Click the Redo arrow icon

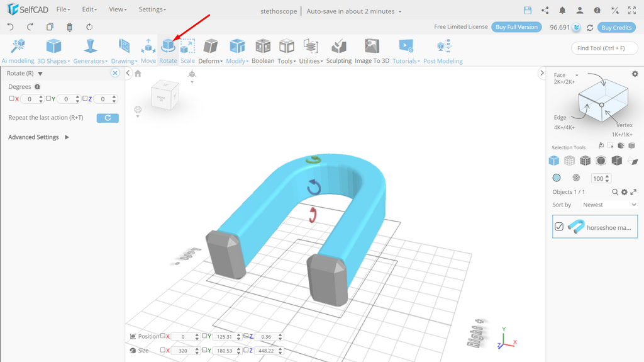point(30,27)
